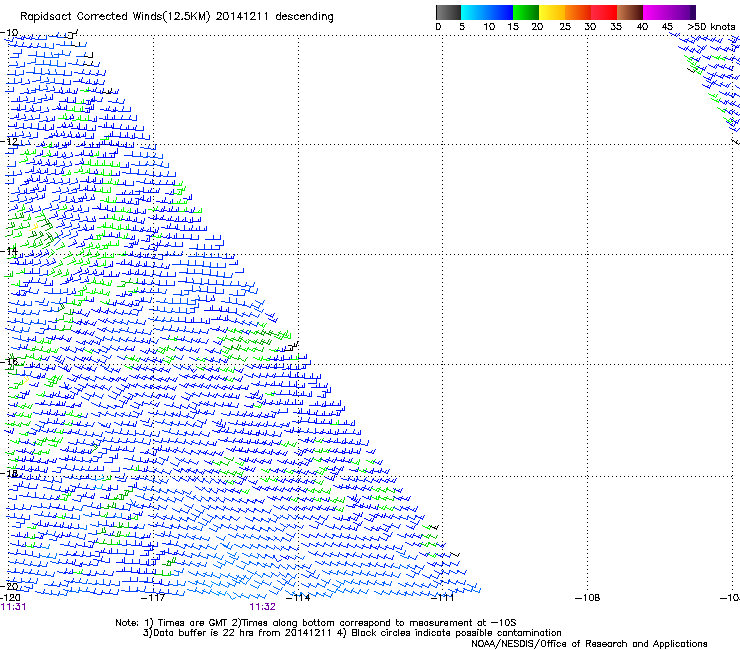Click the -14 latitude axis label
This screenshot has width=740, height=650.
9,251
